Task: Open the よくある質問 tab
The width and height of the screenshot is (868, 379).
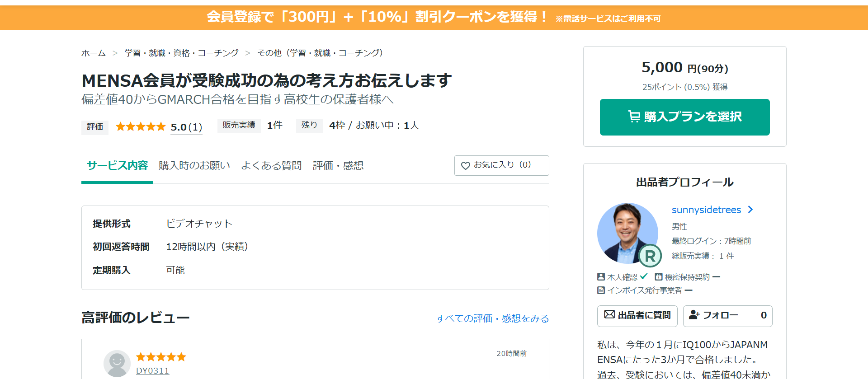Action: click(271, 165)
